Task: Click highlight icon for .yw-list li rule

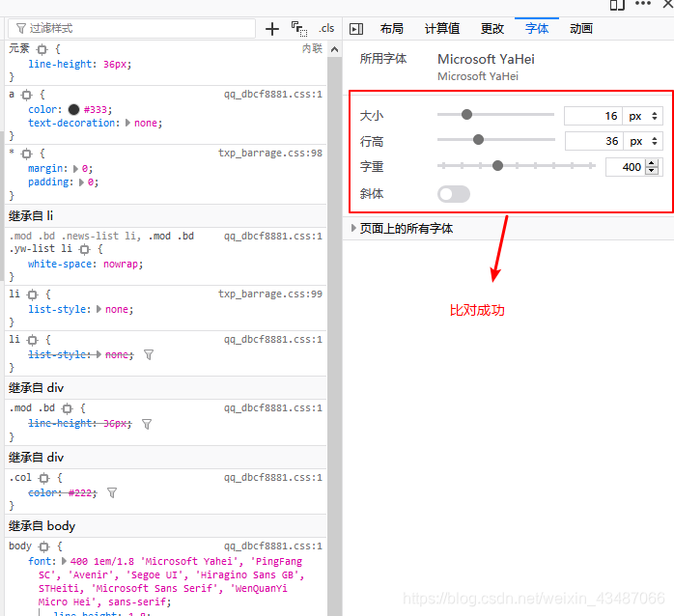Action: click(85, 249)
